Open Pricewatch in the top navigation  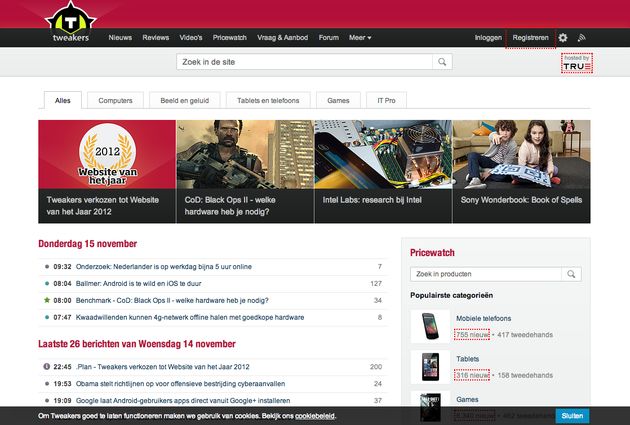tap(229, 38)
